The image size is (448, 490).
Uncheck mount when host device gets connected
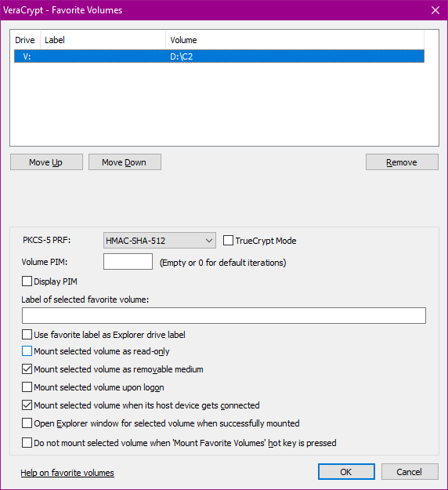[27, 405]
